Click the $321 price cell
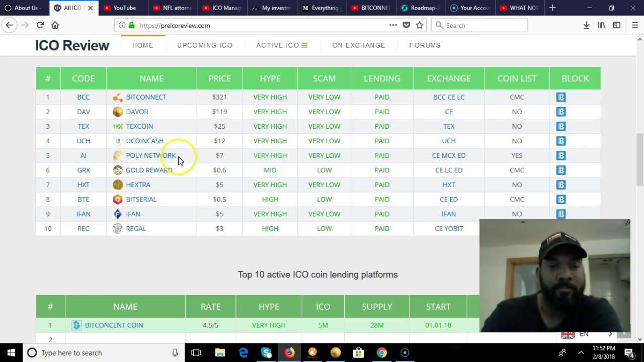Screen dimensions: 644x362 point(219,97)
